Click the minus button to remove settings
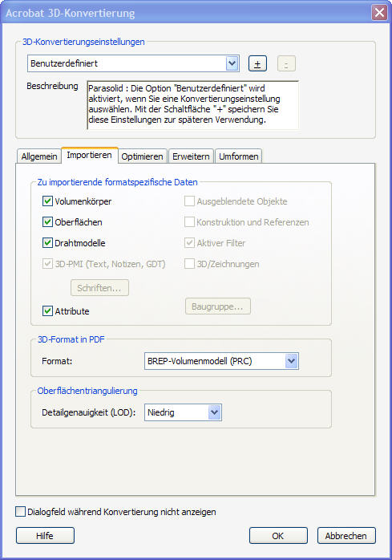This screenshot has width=392, height=560. coord(286,63)
